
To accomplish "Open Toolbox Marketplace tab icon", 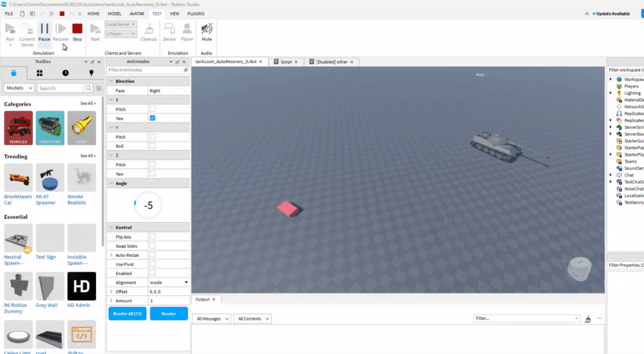I will (x=14, y=73).
